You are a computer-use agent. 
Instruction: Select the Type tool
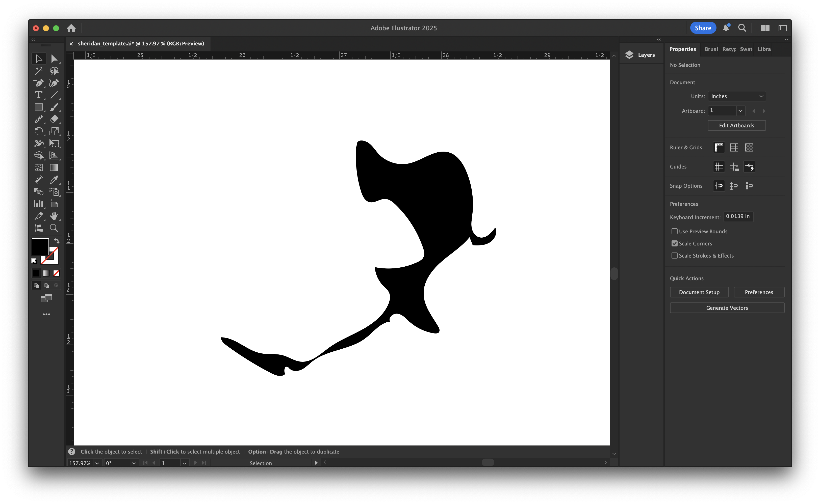[39, 95]
